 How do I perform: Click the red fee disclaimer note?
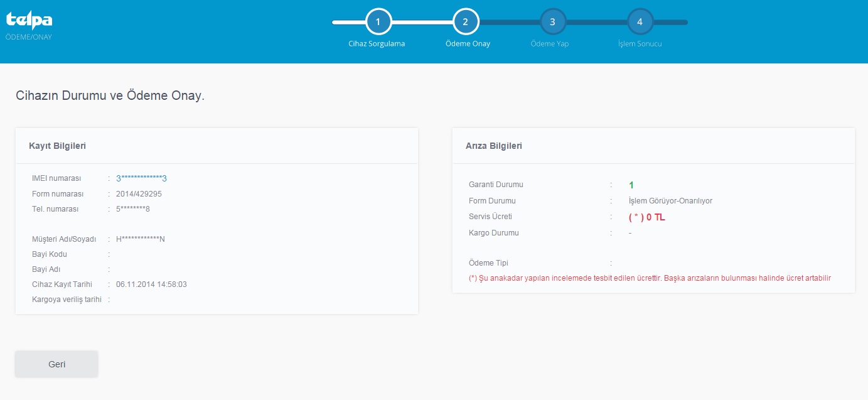[650, 278]
